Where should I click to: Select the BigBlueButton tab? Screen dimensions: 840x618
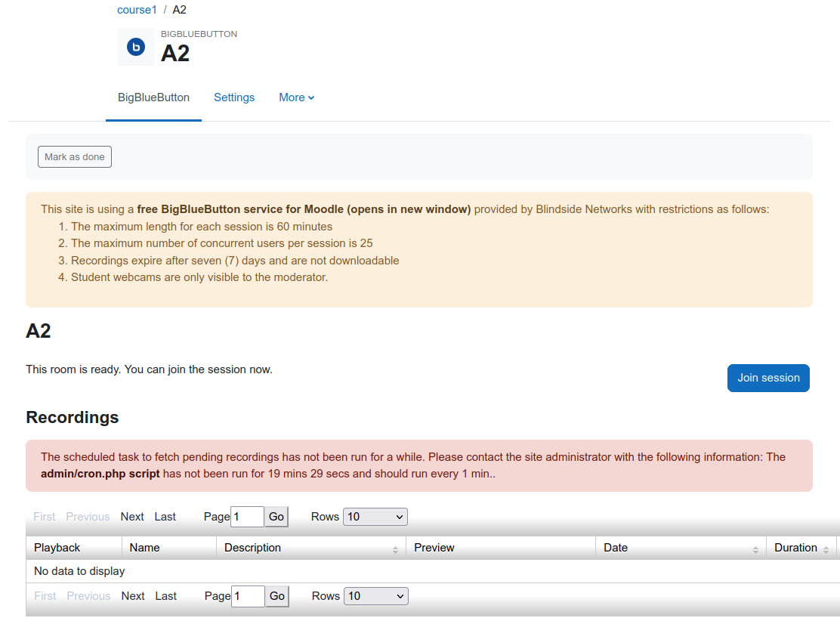pos(154,97)
